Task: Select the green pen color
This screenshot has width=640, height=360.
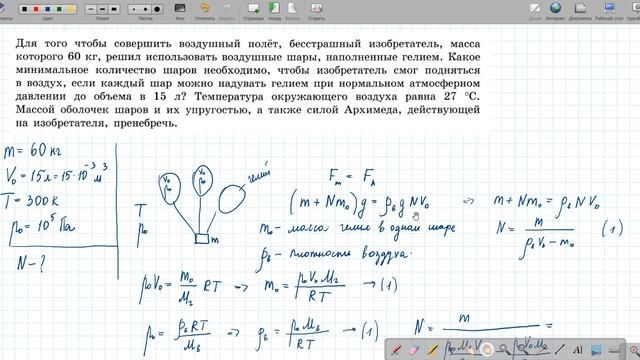Action: 59,9
